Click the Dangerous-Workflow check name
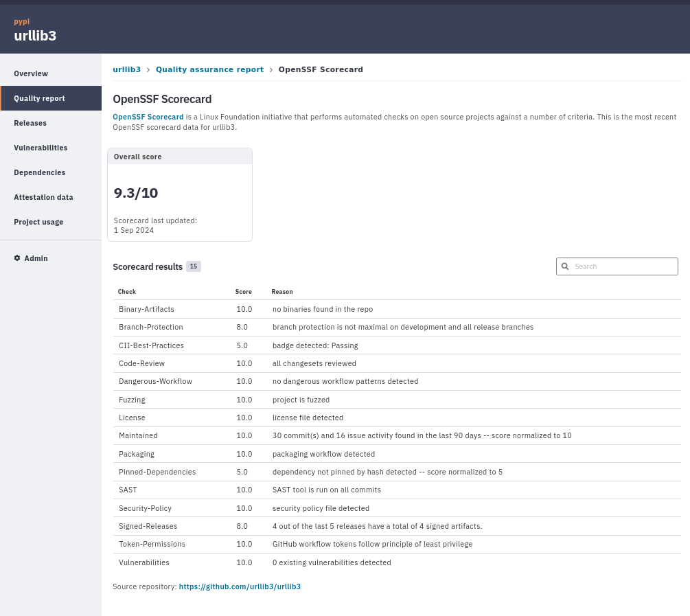The width and height of the screenshot is (690, 616). pyautogui.click(x=155, y=381)
